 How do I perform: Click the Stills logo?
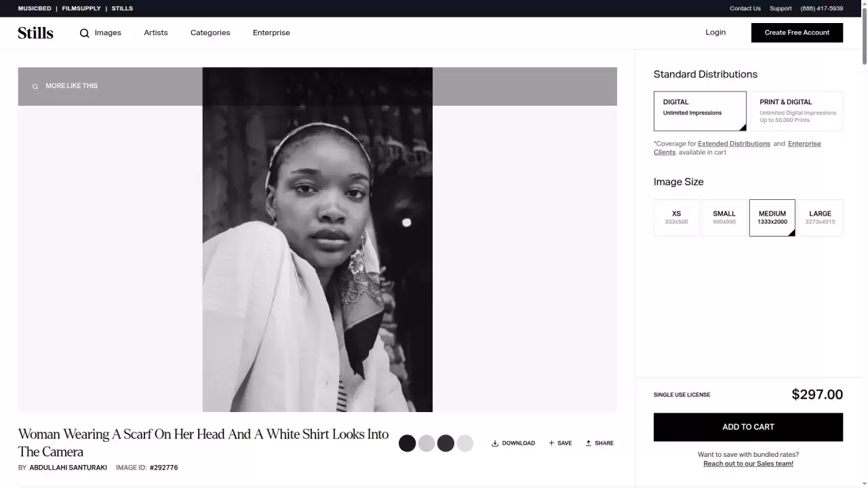[35, 33]
